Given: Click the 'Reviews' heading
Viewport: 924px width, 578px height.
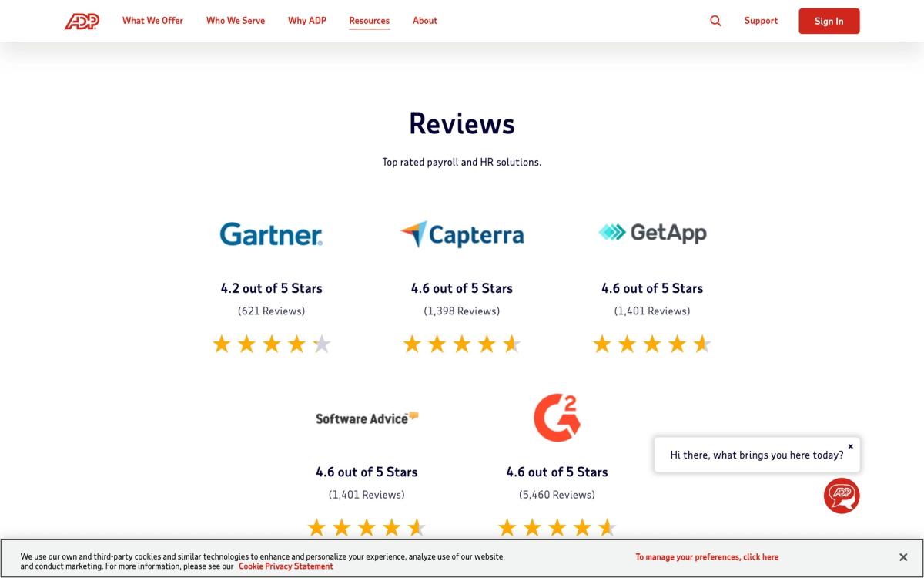Looking at the screenshot, I should point(462,123).
